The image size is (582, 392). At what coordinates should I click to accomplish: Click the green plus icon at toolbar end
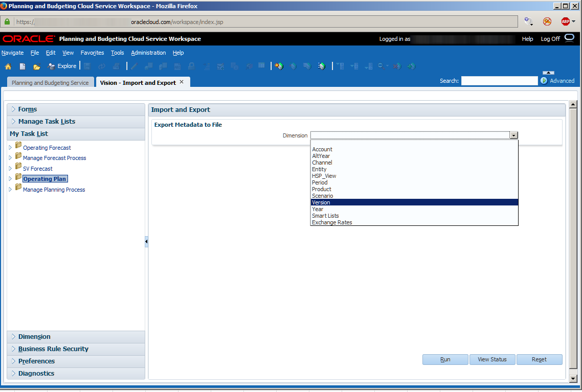pyautogui.click(x=411, y=66)
